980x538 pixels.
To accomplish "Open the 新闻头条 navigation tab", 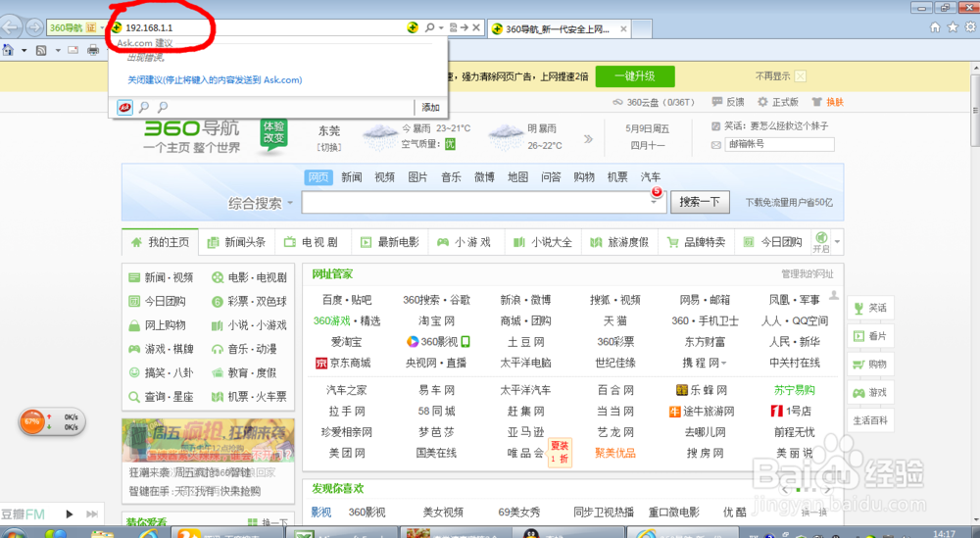I will point(237,242).
